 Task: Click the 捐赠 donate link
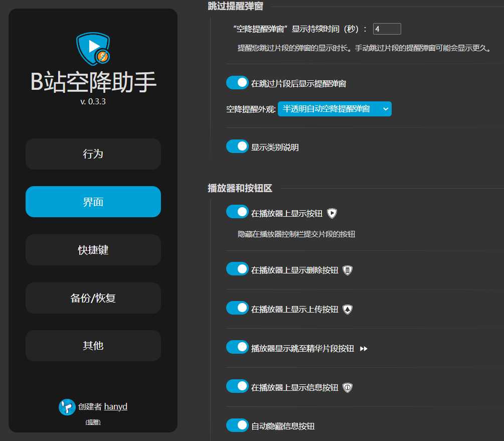(93, 422)
